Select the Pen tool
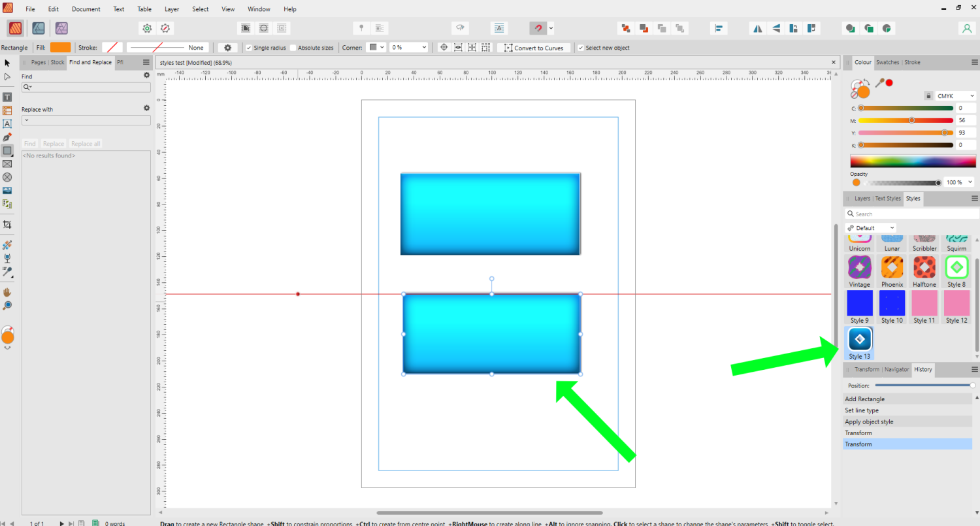 7,137
